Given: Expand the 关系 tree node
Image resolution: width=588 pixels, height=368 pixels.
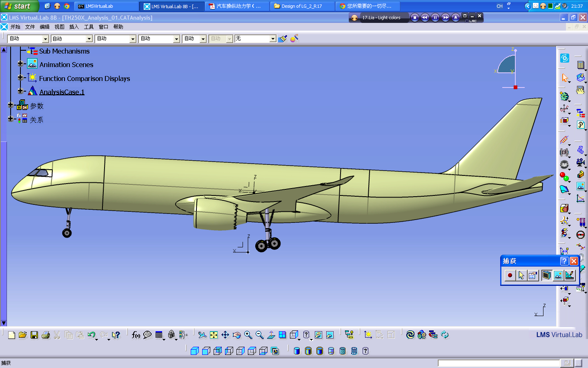Looking at the screenshot, I should coord(11,119).
